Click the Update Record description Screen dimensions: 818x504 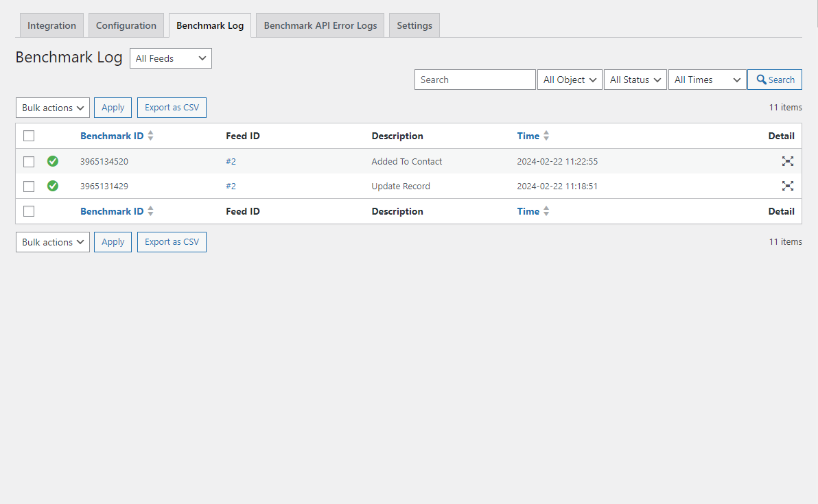[x=401, y=186]
